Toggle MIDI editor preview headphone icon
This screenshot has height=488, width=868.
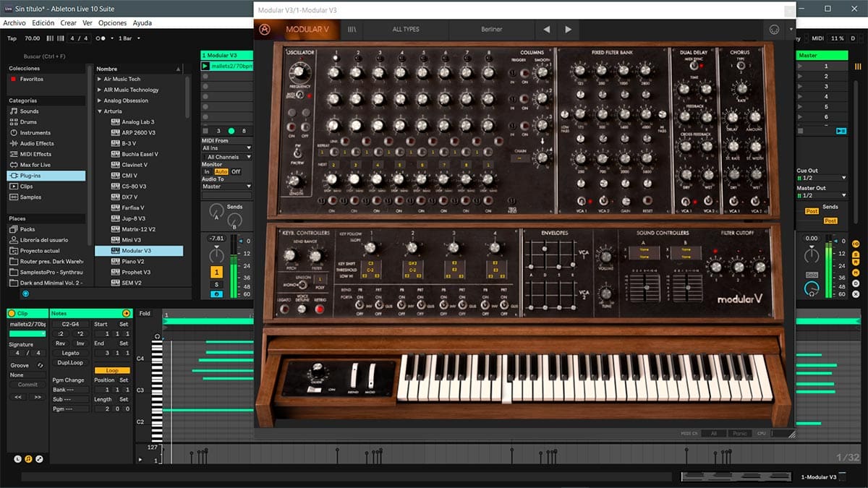click(157, 337)
